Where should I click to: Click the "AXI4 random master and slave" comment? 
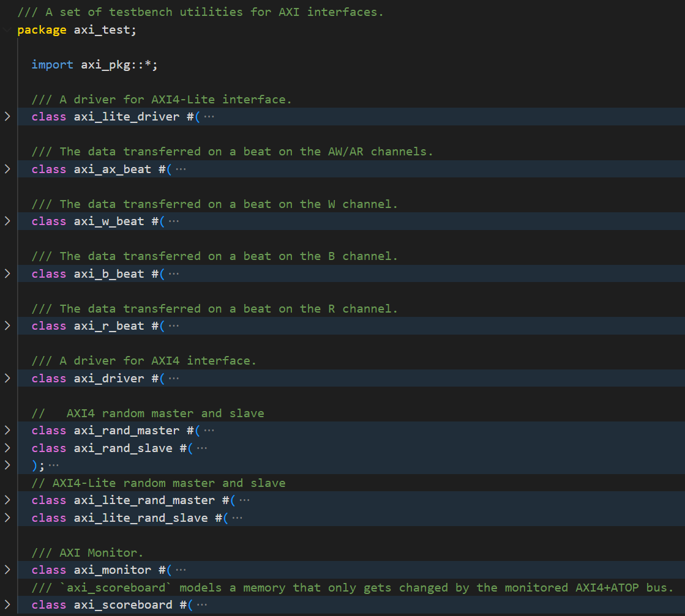point(165,413)
